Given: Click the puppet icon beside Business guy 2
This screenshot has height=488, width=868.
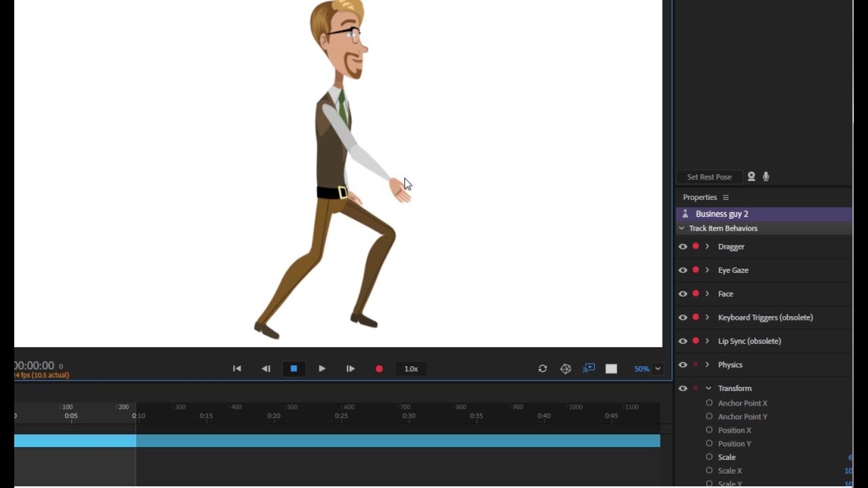Looking at the screenshot, I should 685,214.
